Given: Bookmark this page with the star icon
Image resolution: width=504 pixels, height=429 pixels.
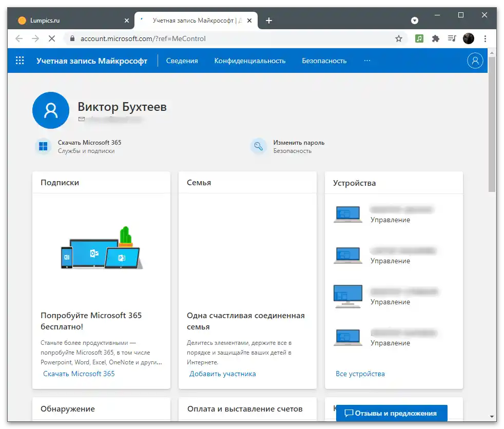Looking at the screenshot, I should 399,38.
